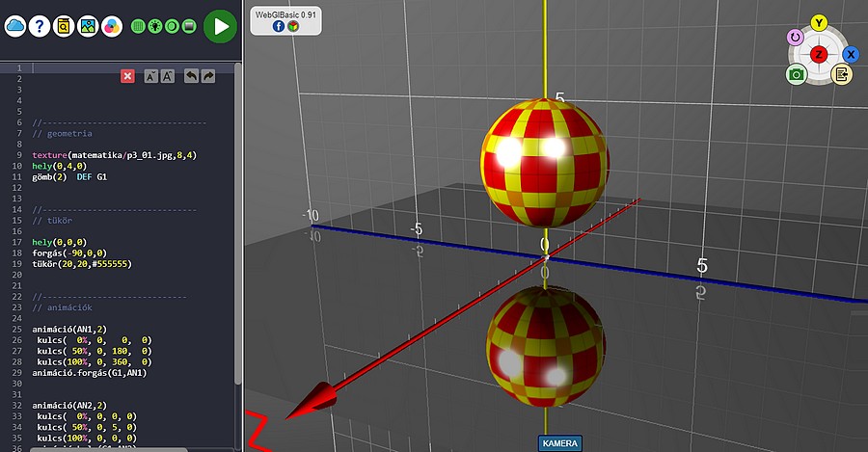The width and height of the screenshot is (868, 452).
Task: Open the yellow reference book search icon
Action: tap(64, 27)
